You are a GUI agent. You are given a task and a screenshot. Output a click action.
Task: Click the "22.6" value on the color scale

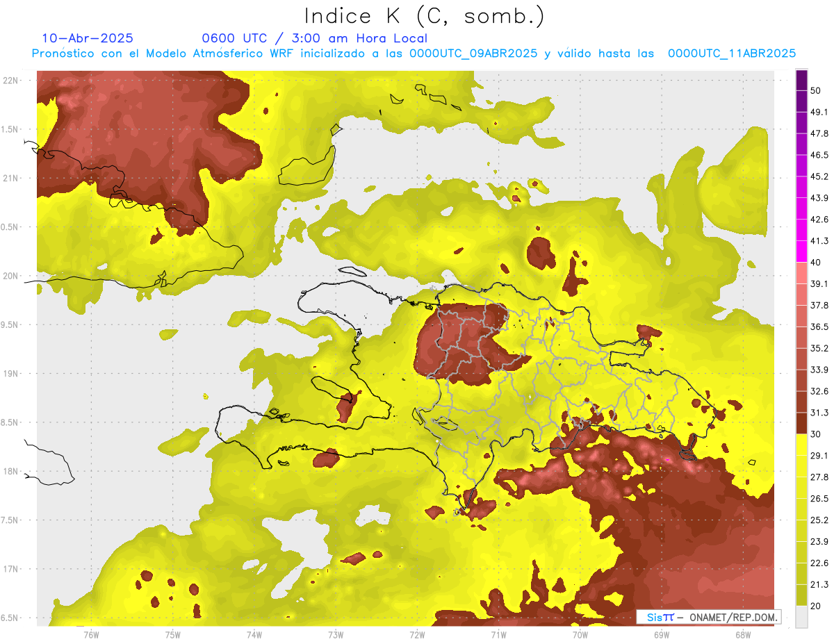click(819, 563)
